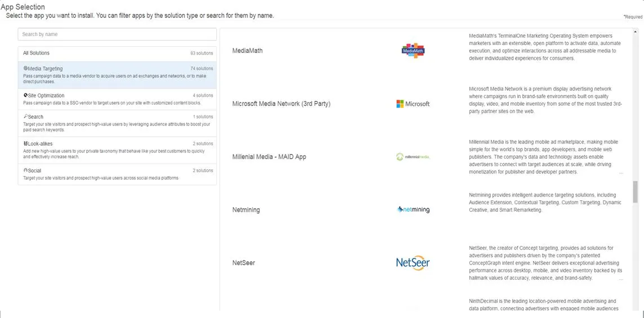Expand truncated NetSeer description ellipsis

point(621,279)
